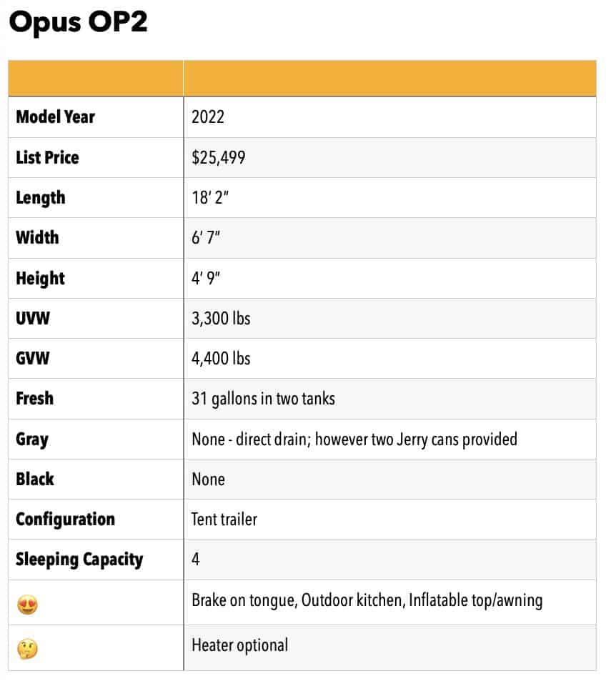Click the thinking face emoji icon
Screen dimensions: 616x686
click(x=28, y=650)
